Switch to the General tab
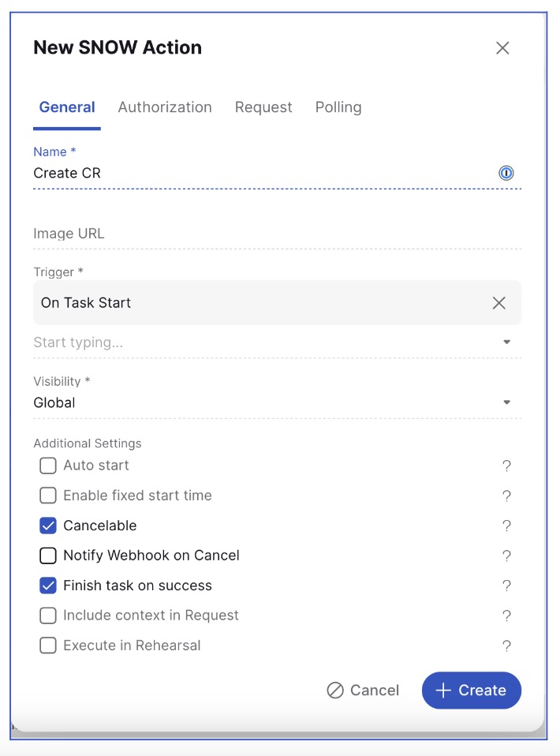Screen dimensions: 560x756 point(67,107)
